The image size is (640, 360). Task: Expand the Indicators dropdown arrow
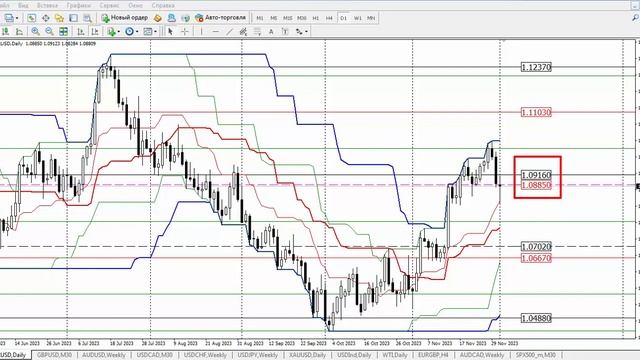click(118, 32)
